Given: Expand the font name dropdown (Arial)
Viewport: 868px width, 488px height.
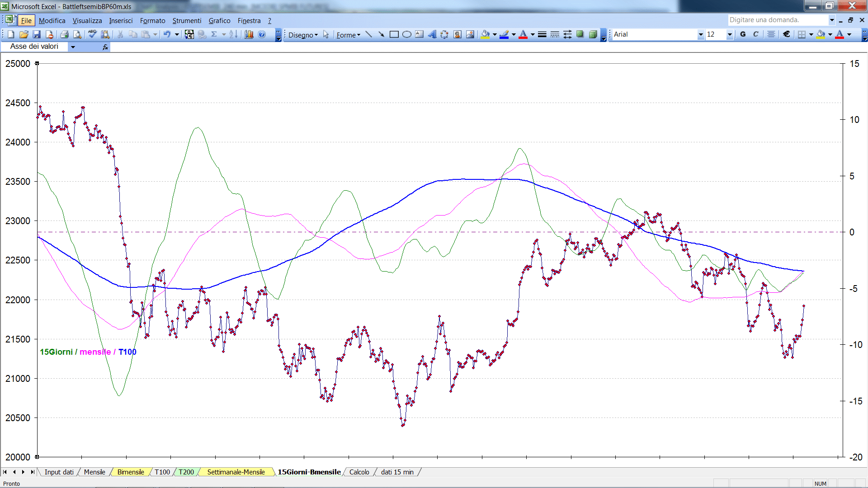Looking at the screenshot, I should [x=701, y=34].
